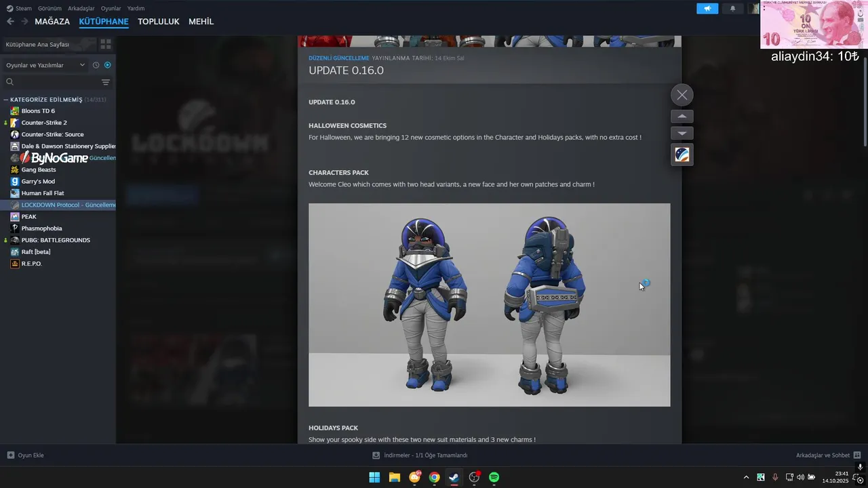Open clock showing 23:41
The width and height of the screenshot is (868, 488).
(835, 477)
